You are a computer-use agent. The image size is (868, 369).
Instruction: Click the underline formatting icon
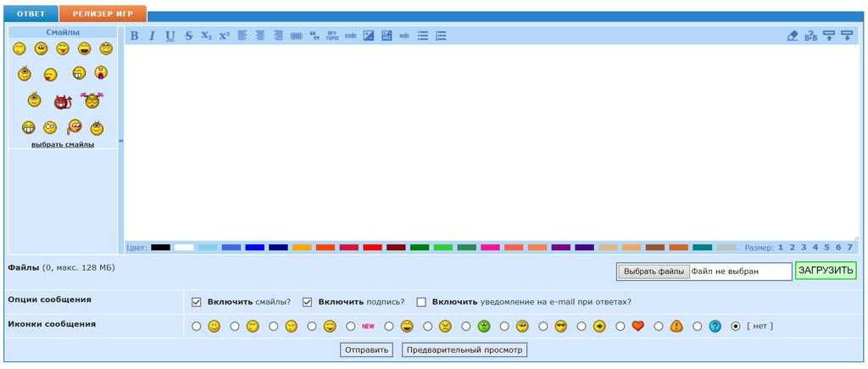170,36
